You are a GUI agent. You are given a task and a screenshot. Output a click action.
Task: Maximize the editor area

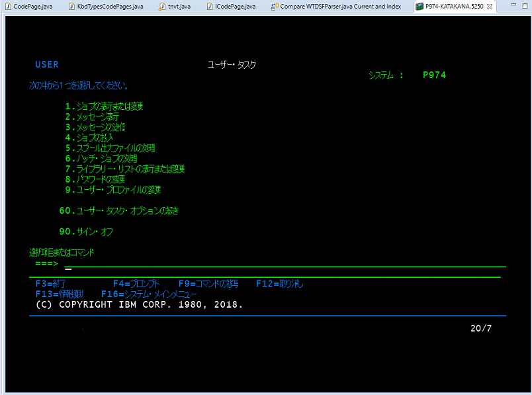pos(525,6)
